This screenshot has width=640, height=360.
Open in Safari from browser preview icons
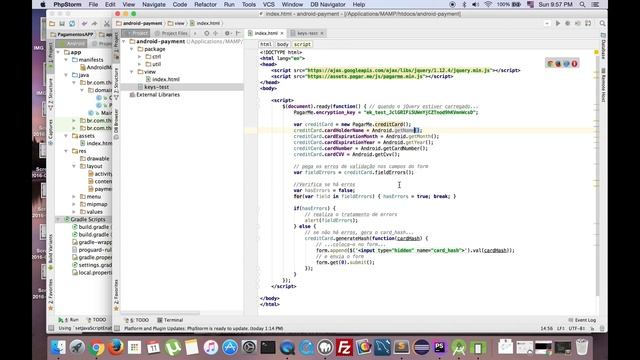[566, 64]
